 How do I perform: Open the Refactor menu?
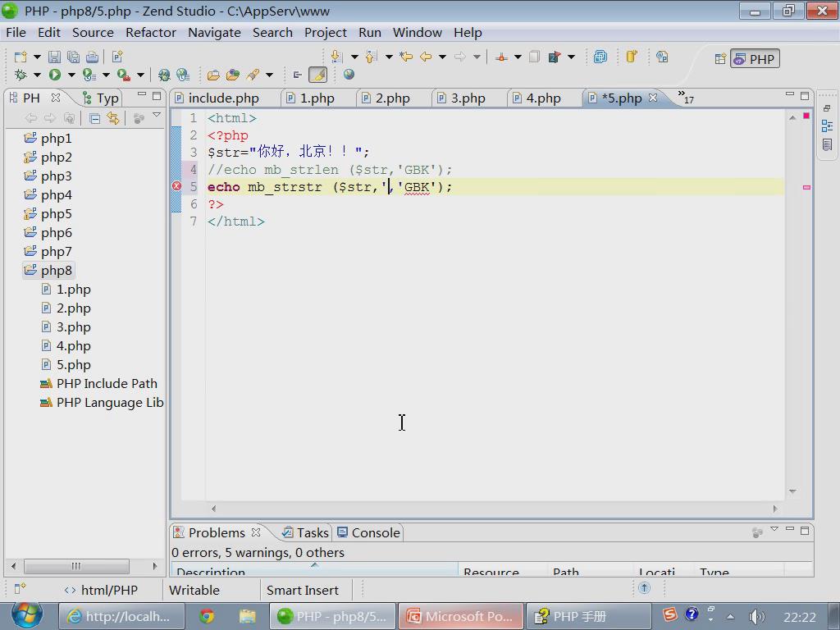(x=151, y=33)
